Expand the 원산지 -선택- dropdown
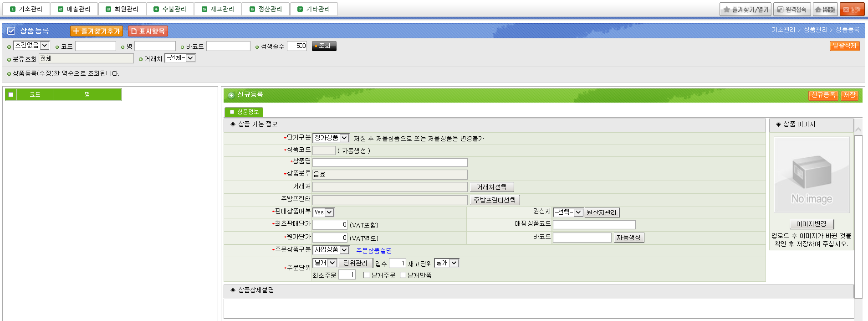This screenshot has height=321, width=868. [x=568, y=212]
